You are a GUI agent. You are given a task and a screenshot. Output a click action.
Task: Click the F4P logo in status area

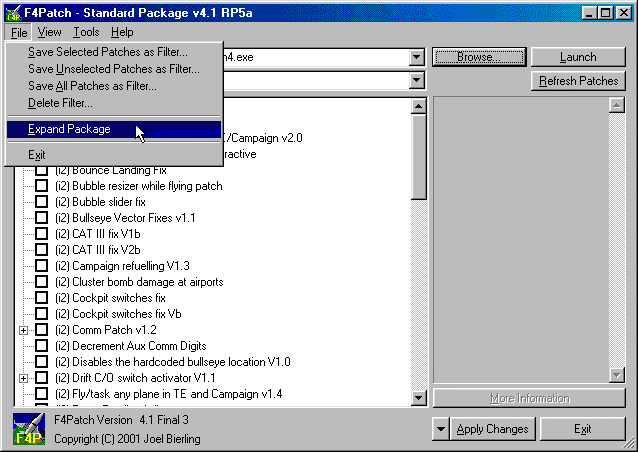(x=28, y=428)
